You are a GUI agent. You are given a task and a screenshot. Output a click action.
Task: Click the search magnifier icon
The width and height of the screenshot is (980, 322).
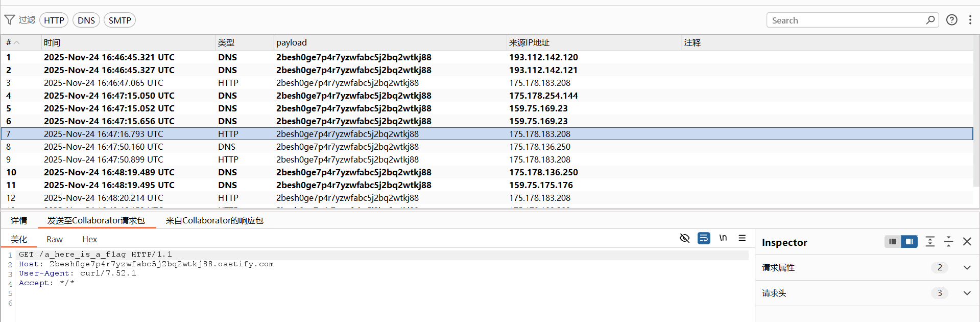[930, 20]
